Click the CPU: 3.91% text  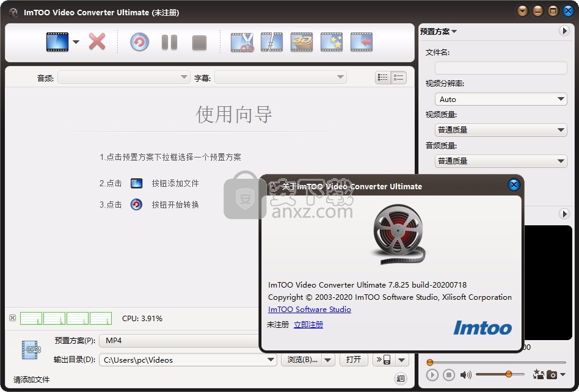pos(142,319)
